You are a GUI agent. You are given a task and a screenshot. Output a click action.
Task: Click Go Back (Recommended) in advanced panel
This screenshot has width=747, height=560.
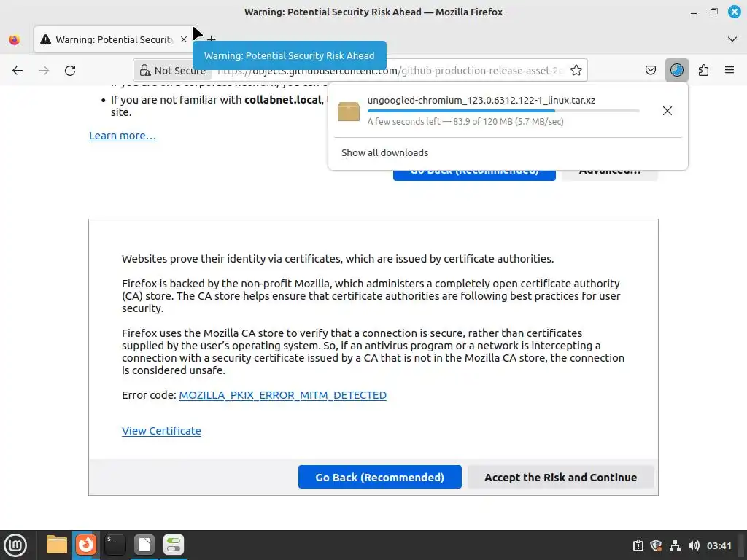pos(379,477)
